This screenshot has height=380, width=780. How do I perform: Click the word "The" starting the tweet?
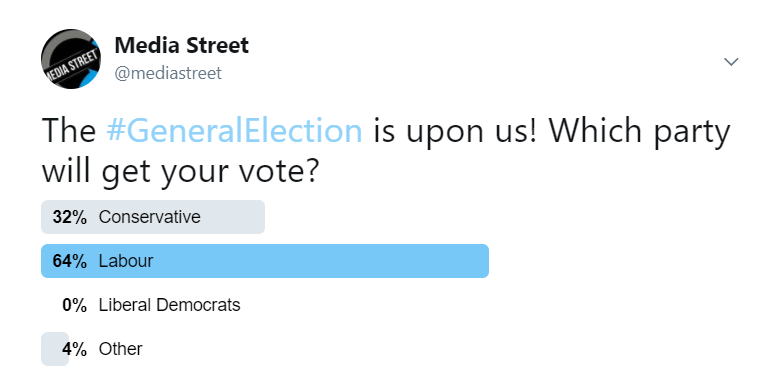pos(69,130)
